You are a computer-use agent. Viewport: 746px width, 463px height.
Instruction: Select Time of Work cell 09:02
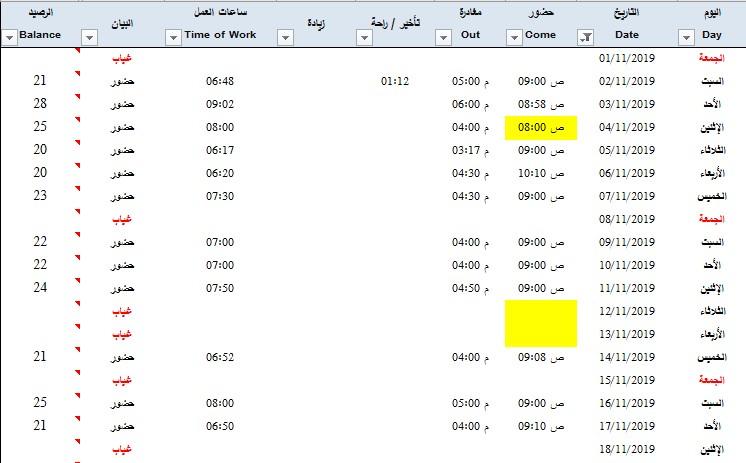220,104
